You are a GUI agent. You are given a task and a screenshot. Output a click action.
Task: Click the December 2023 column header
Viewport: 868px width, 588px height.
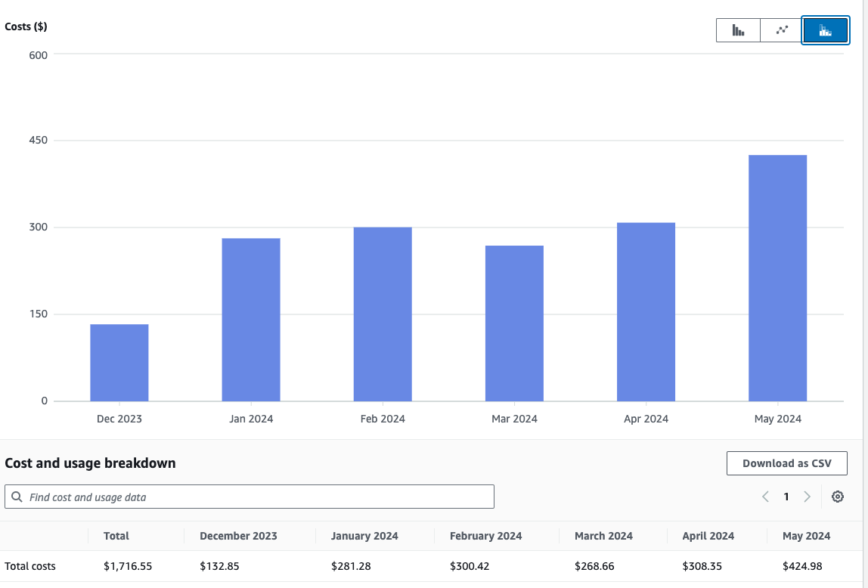238,536
